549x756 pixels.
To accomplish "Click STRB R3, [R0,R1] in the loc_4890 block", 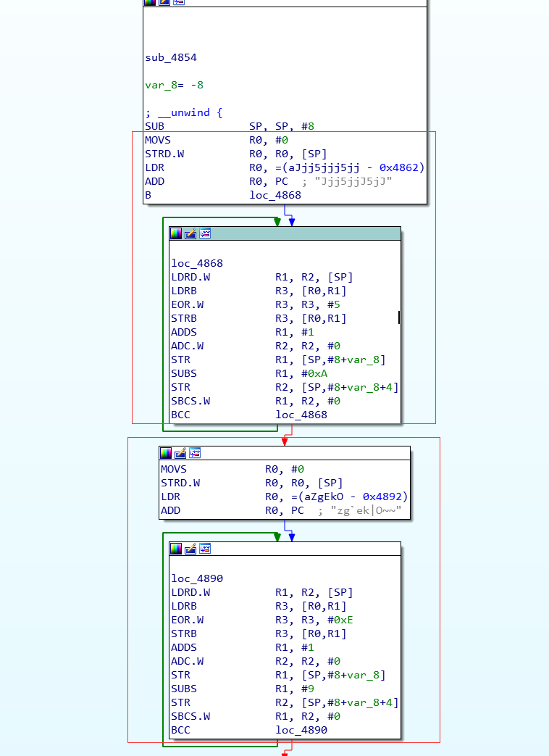I will [259, 634].
